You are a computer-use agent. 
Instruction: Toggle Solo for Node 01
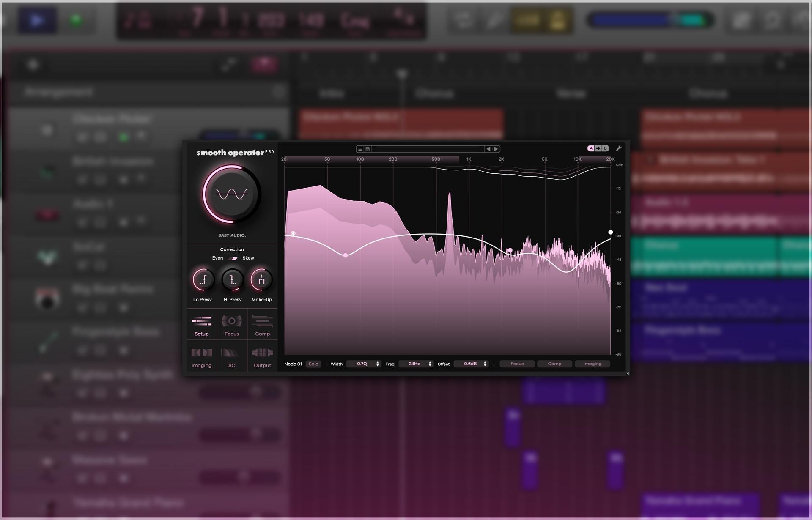pos(313,364)
